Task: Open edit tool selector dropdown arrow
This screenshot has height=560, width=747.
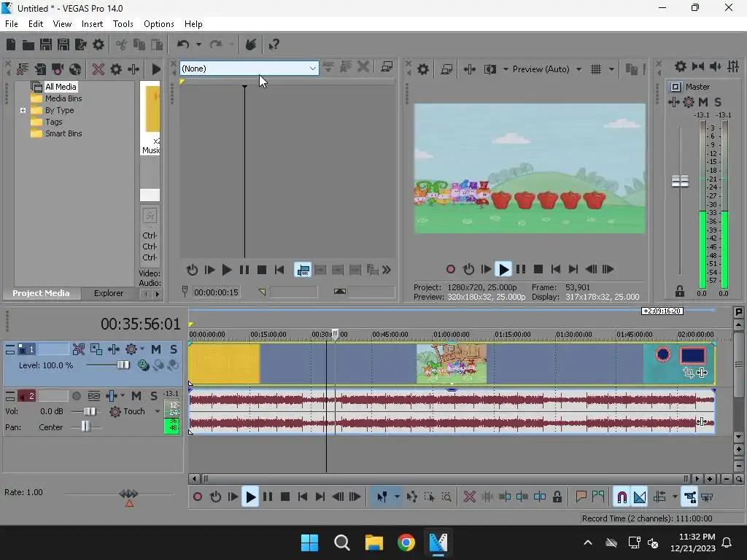Action: (397, 497)
